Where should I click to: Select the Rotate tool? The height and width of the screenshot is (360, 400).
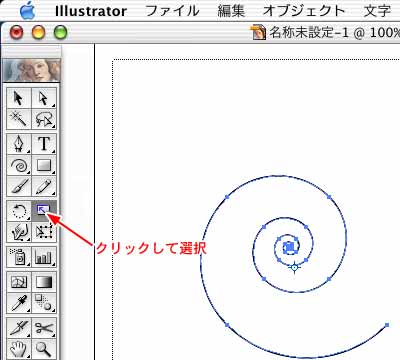coord(19,211)
